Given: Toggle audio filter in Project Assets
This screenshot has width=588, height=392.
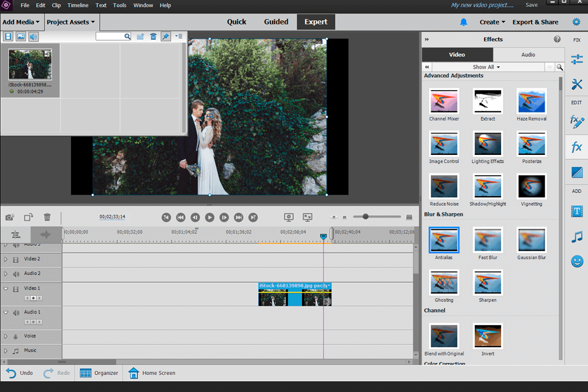Looking at the screenshot, I should [33, 37].
